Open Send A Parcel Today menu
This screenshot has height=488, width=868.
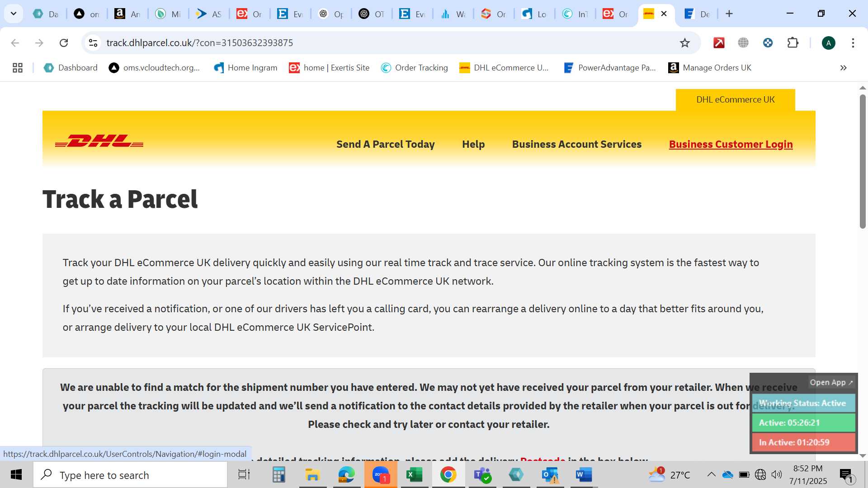point(385,144)
